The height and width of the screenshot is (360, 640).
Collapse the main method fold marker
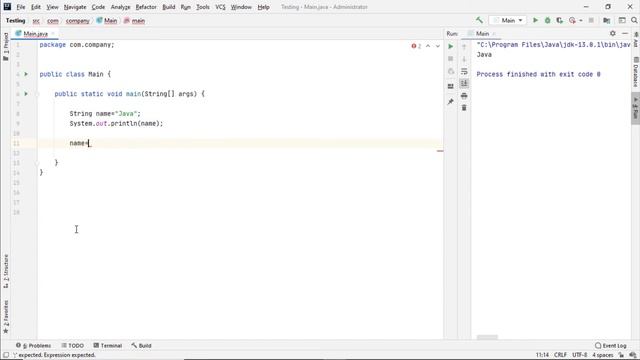(37, 94)
